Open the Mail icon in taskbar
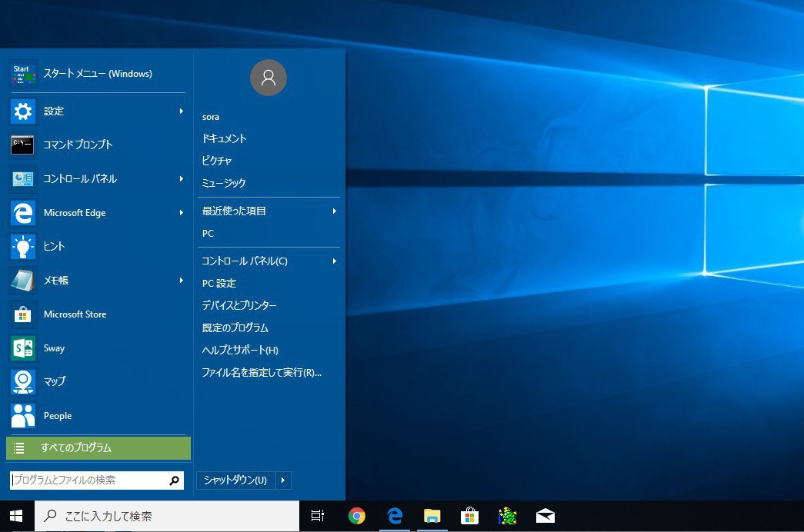804x532 pixels. 545,516
